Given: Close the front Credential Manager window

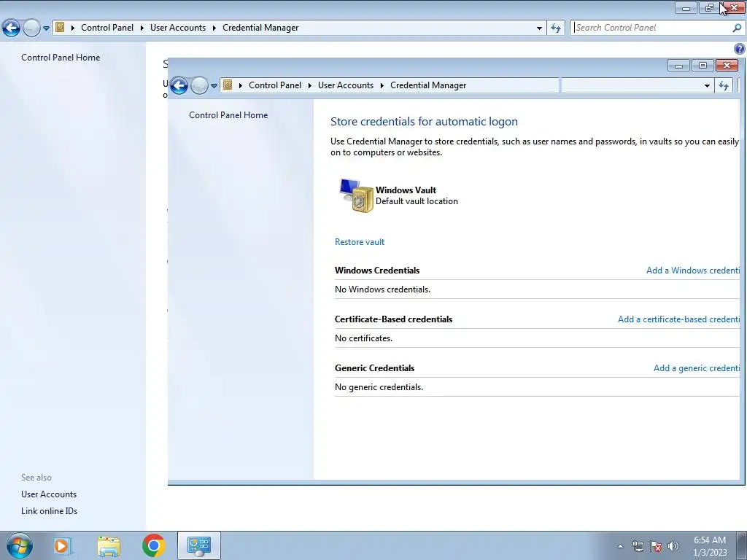Looking at the screenshot, I should click(x=727, y=65).
